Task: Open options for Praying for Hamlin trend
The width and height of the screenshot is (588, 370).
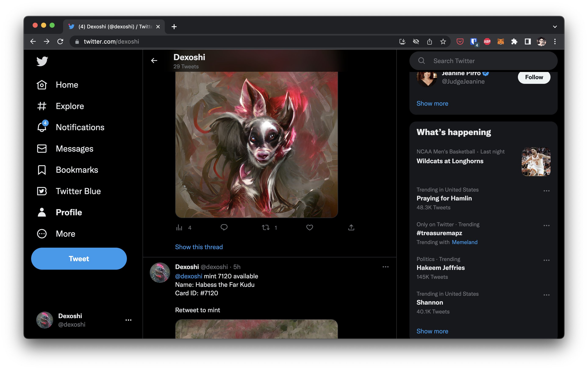Action: (x=546, y=191)
